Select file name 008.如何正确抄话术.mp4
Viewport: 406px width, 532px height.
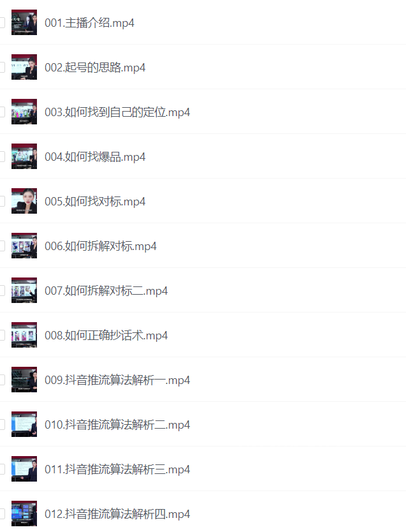click(x=106, y=336)
